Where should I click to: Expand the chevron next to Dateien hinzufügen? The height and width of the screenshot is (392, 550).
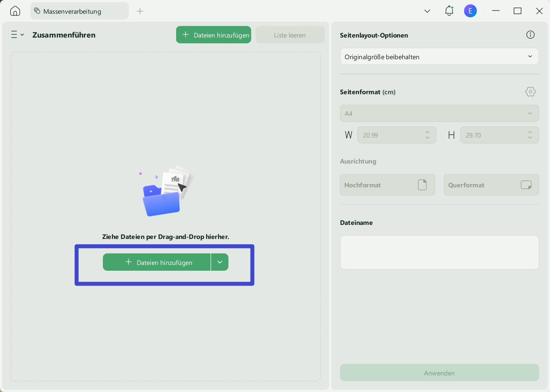click(x=219, y=262)
